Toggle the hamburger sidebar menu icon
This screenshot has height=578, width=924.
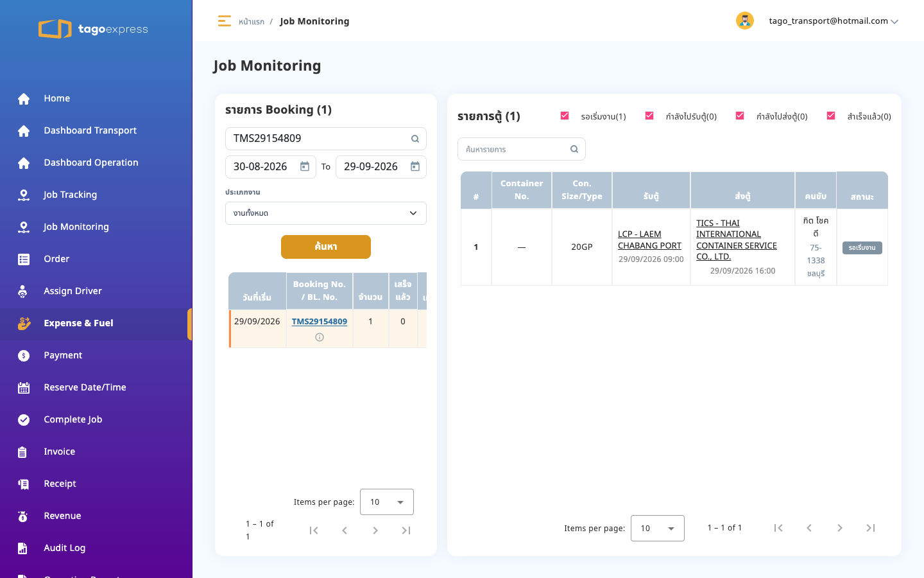tap(224, 21)
